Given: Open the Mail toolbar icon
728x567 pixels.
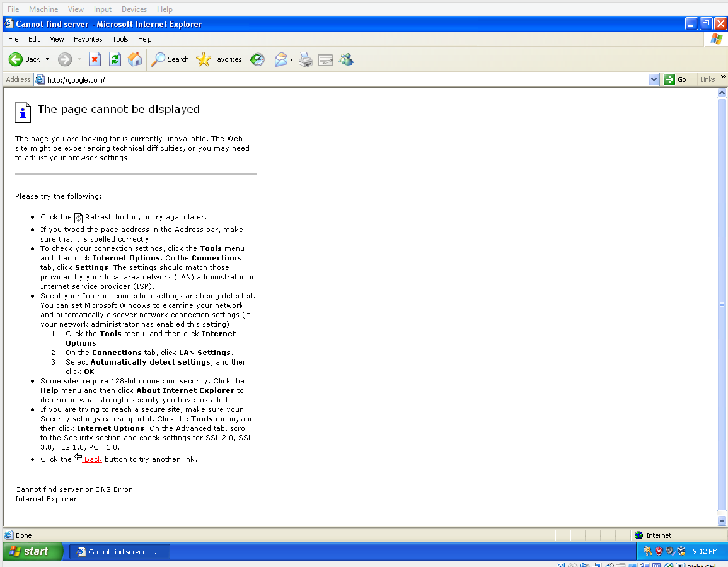Looking at the screenshot, I should coord(281,59).
